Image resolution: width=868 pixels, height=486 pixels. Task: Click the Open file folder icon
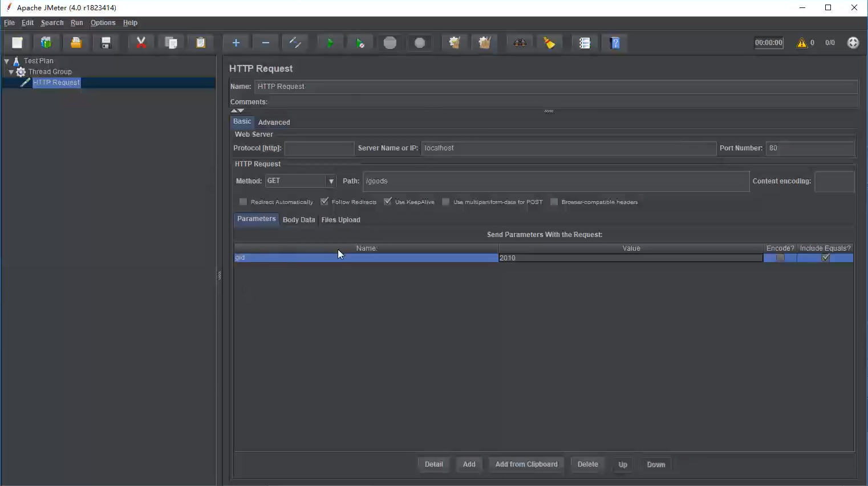coord(76,43)
